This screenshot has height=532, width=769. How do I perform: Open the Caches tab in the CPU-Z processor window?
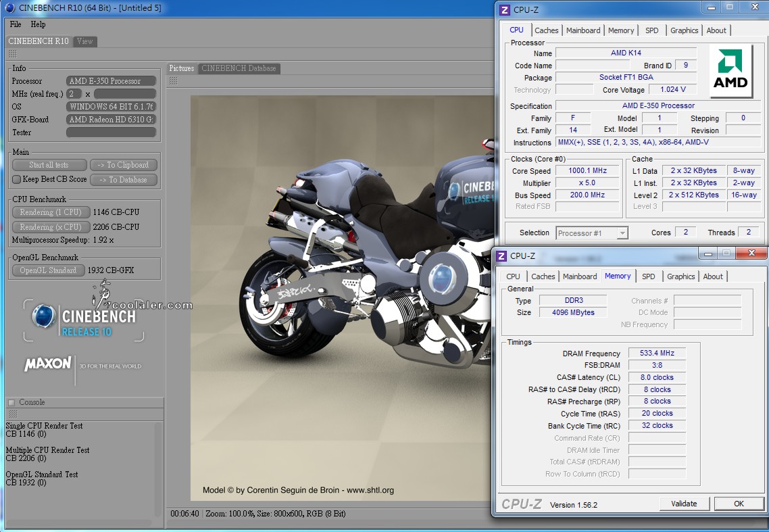pos(547,30)
